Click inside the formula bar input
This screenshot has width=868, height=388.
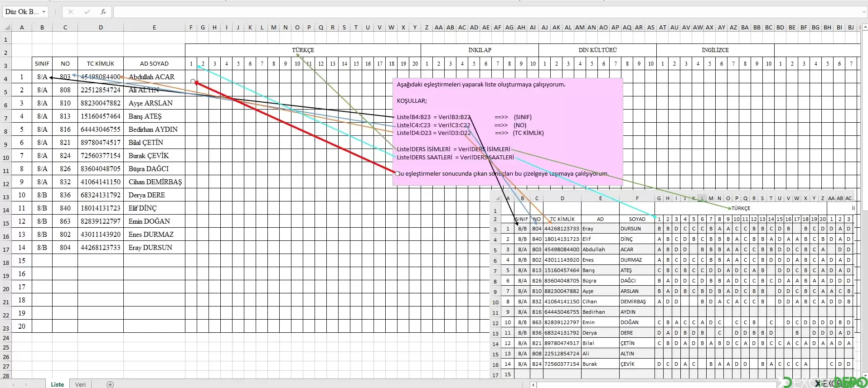(487, 12)
